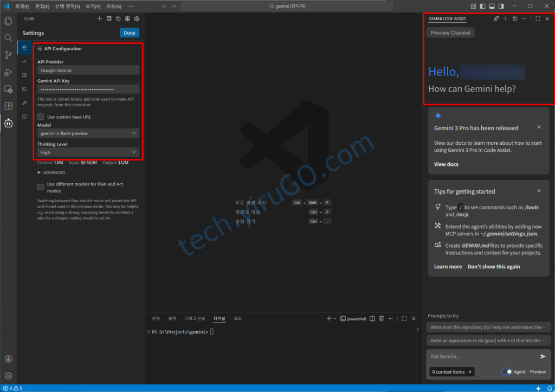Open the terminal launch profile dropdown arrow
Viewport: 555px width, 392px height.
pos(335,319)
